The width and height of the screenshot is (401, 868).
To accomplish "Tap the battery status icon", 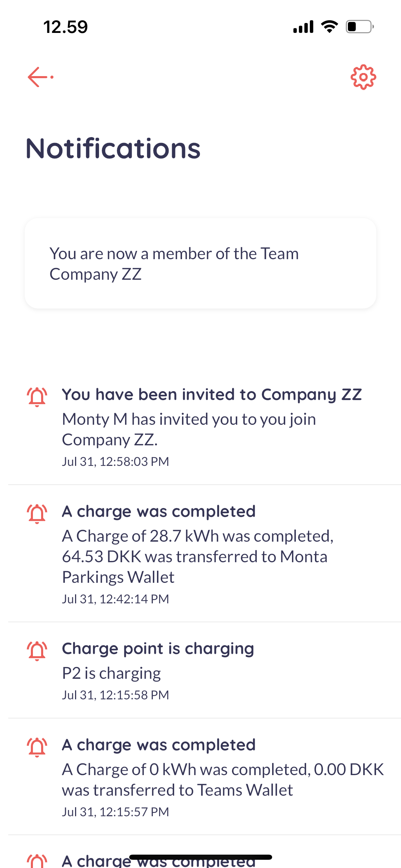I will coord(360,27).
